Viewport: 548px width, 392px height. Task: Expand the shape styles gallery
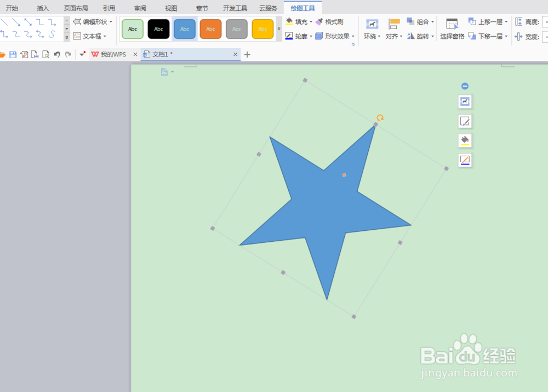[x=279, y=29]
